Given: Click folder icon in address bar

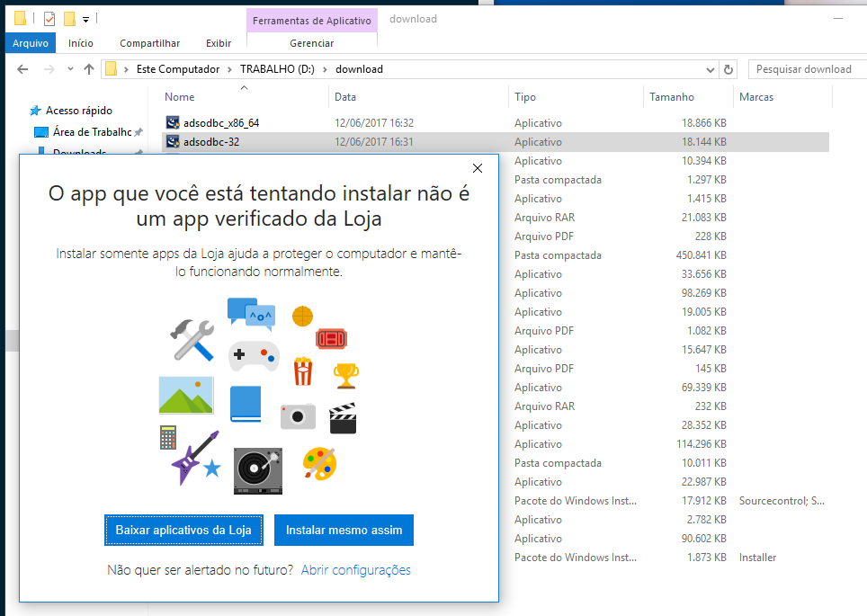Looking at the screenshot, I should click(x=112, y=68).
